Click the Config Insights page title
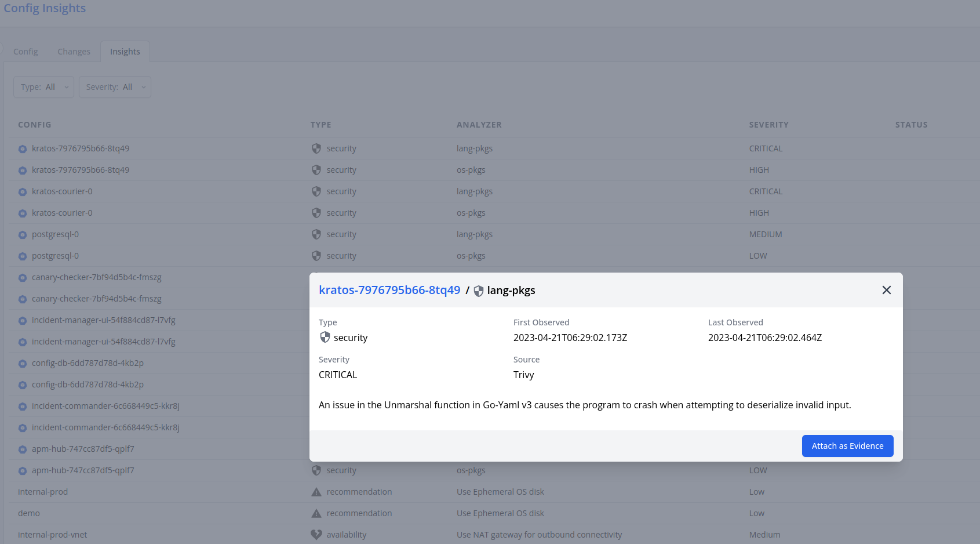This screenshot has width=980, height=544. click(45, 8)
